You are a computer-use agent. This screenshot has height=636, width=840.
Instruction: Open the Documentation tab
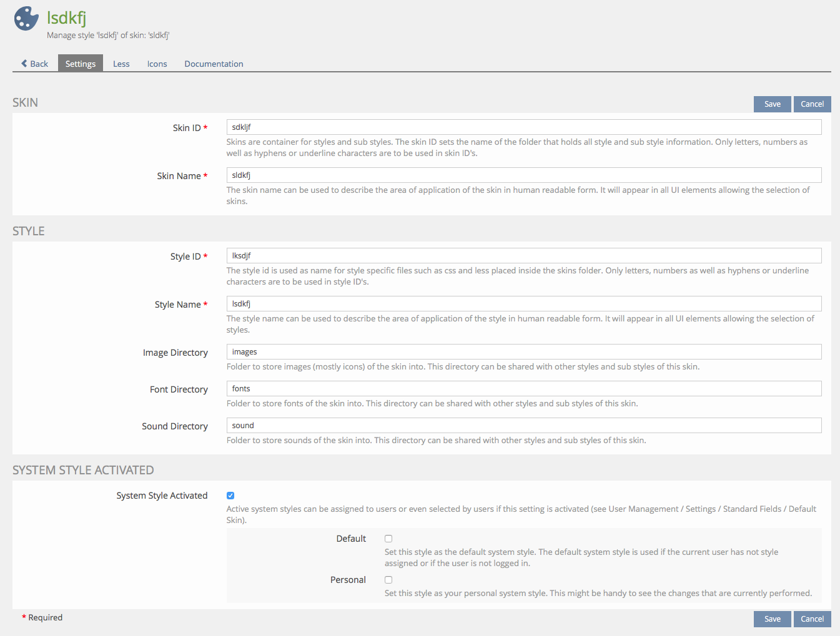tap(214, 64)
